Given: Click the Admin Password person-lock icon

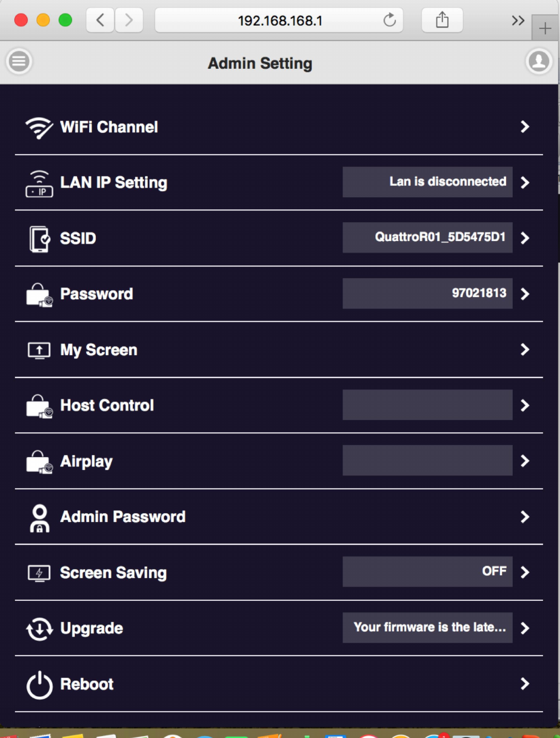Looking at the screenshot, I should [39, 517].
